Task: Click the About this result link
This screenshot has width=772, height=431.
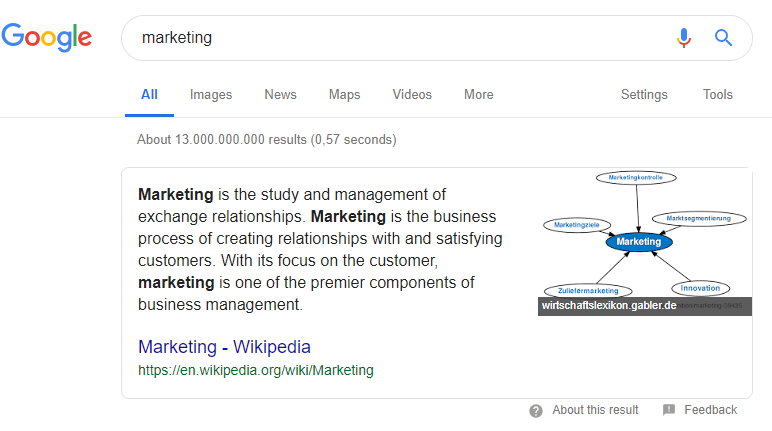Action: pyautogui.click(x=595, y=410)
